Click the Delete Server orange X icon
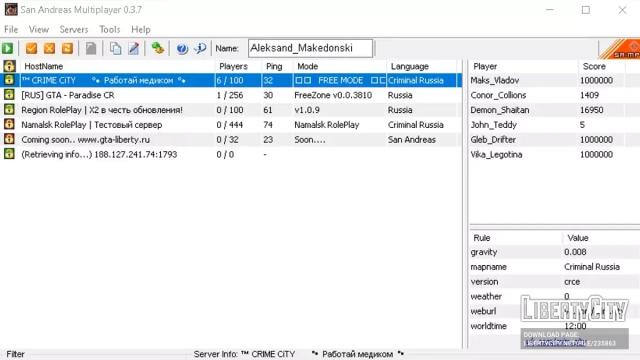This screenshot has width=640, height=360. coord(49,48)
